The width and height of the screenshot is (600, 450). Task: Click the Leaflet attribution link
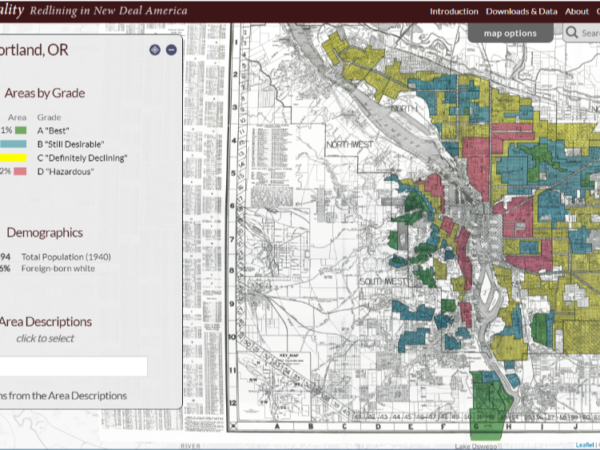[x=586, y=445]
